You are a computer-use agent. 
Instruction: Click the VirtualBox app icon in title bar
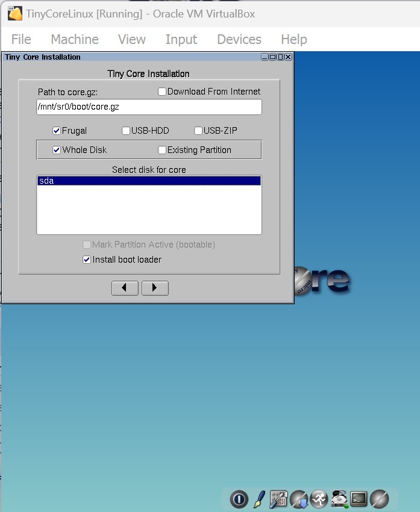(14, 13)
